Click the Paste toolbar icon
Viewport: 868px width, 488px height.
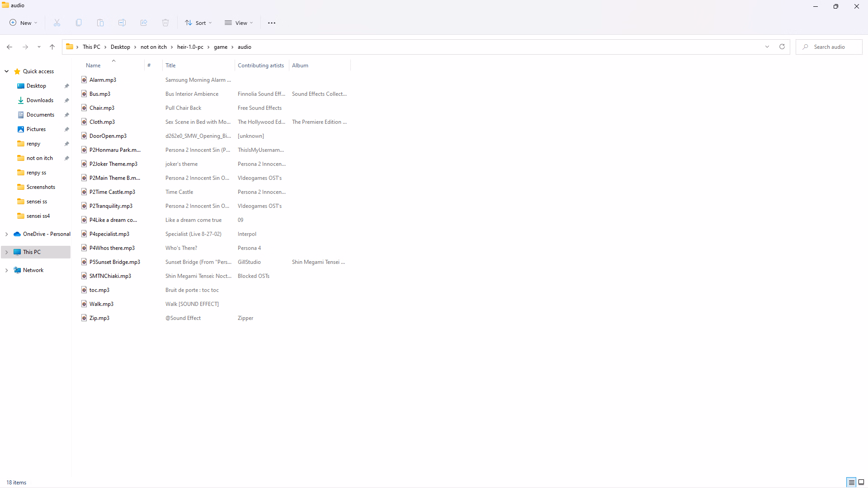100,23
